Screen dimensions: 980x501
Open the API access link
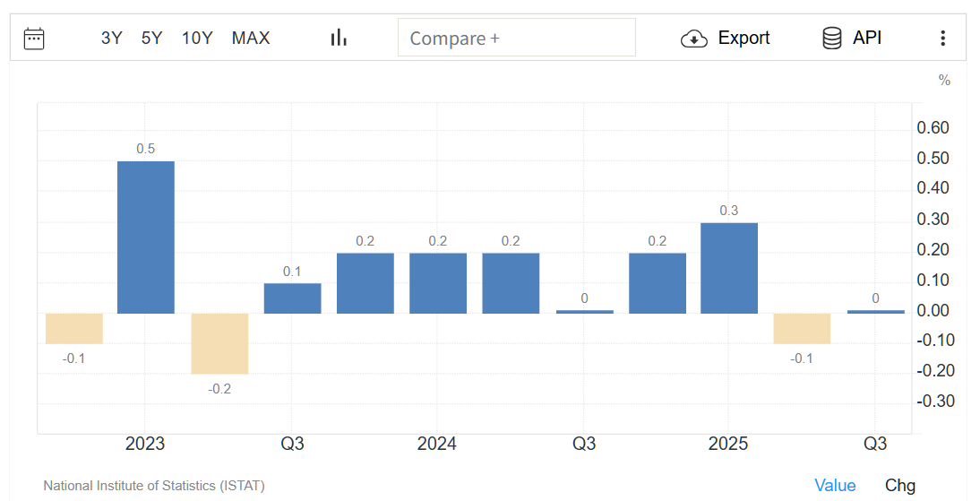pyautogui.click(x=866, y=38)
